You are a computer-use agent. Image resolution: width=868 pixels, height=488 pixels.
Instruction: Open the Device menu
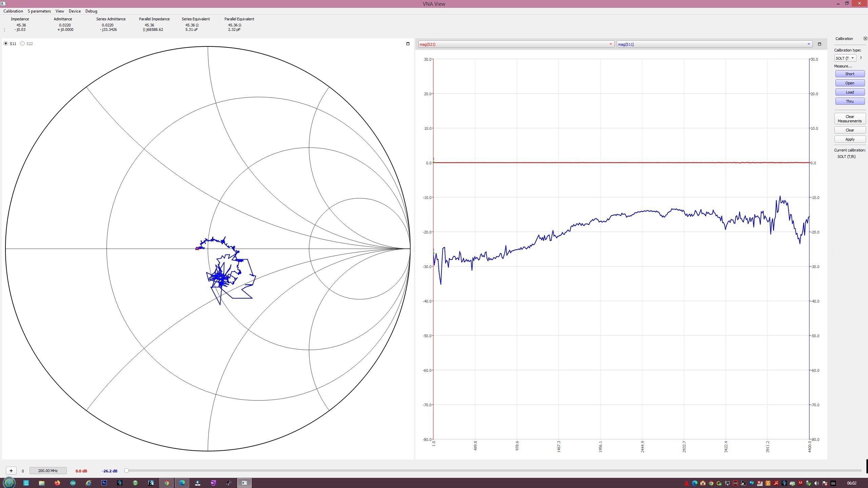coord(75,11)
